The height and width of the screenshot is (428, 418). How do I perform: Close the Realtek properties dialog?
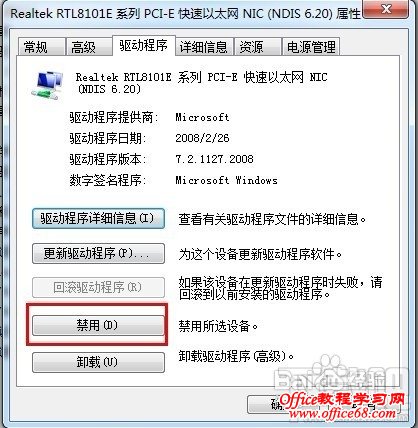(386, 9)
